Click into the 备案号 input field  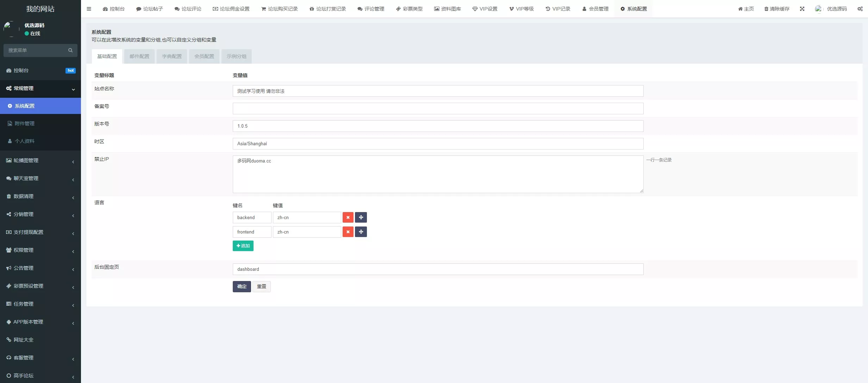click(438, 108)
